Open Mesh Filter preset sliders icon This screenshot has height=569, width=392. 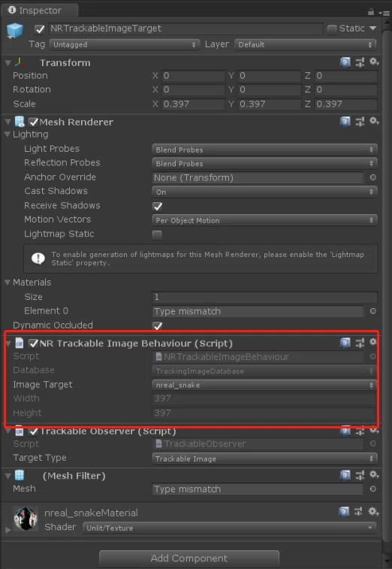tap(360, 475)
